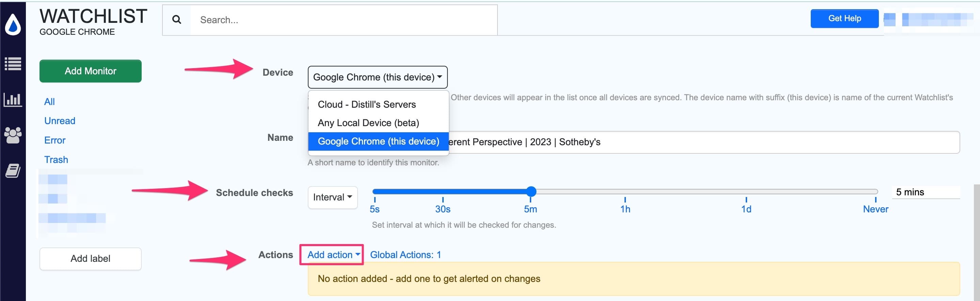Select Google Chrome (this device) option
Image resolution: width=980 pixels, height=301 pixels.
click(378, 141)
